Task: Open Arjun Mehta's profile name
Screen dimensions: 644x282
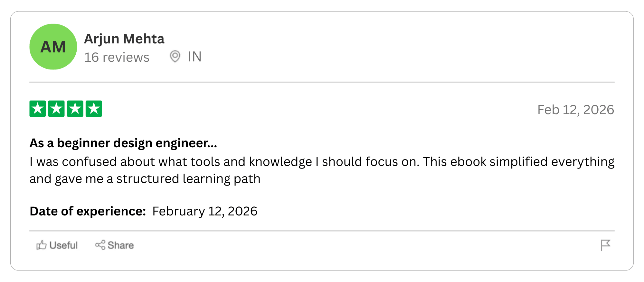Action: click(x=124, y=39)
